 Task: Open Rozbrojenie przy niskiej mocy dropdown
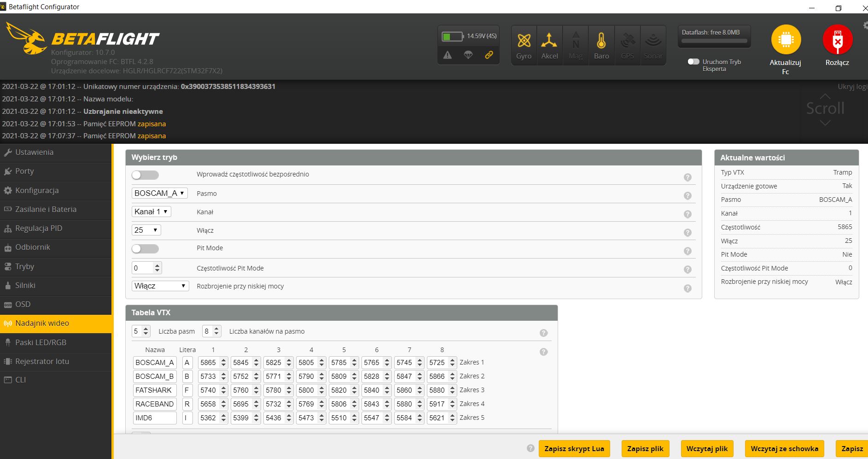click(x=160, y=286)
